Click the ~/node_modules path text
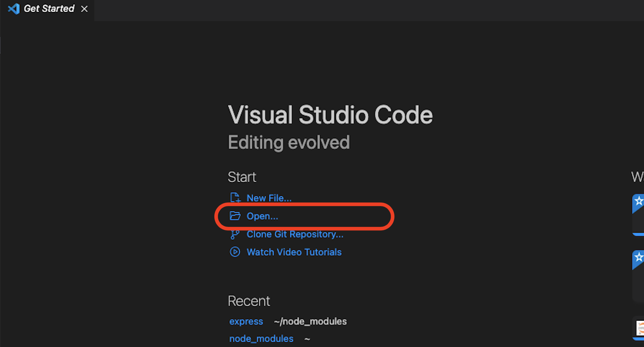This screenshot has height=347, width=644. 310,321
